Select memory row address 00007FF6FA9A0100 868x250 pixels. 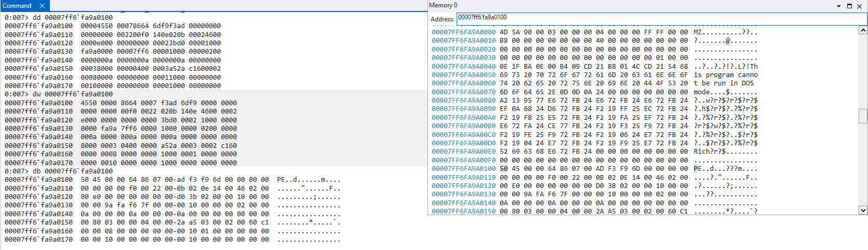coord(463,169)
